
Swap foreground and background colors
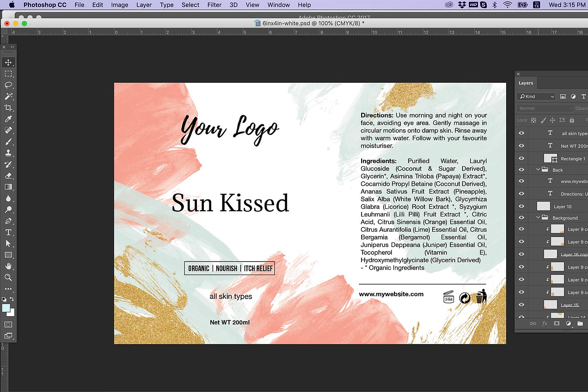pyautogui.click(x=12, y=298)
